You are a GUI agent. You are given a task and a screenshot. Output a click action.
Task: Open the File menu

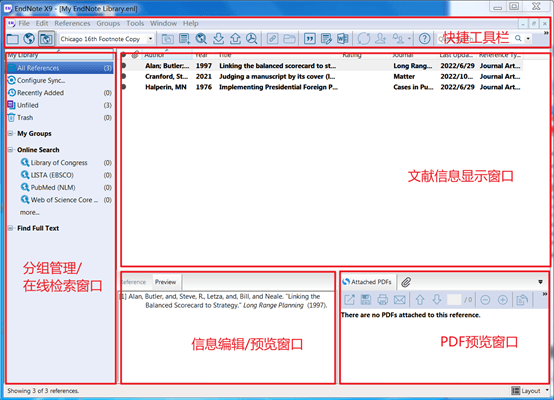[x=24, y=23]
